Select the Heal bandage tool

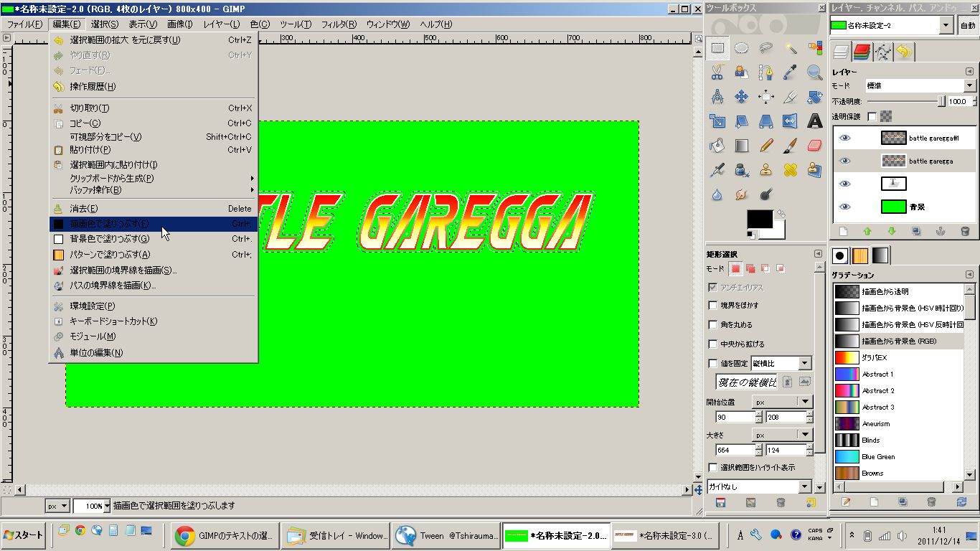[x=791, y=170]
